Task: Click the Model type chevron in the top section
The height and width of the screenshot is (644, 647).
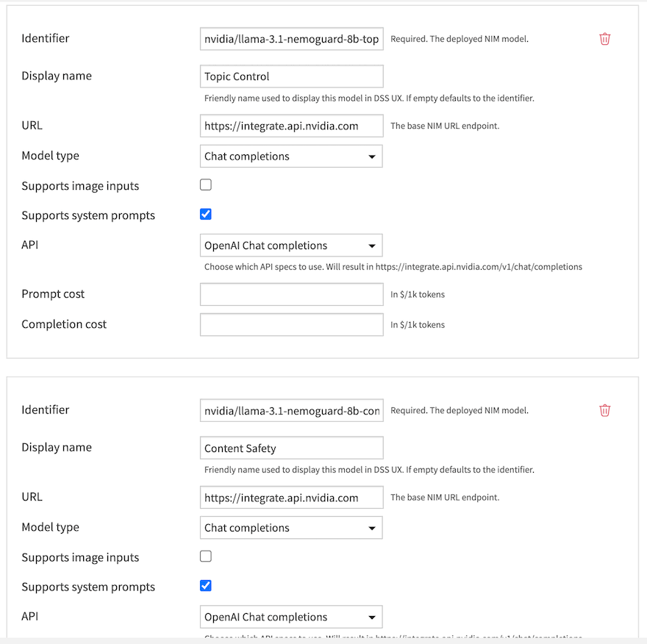Action: (x=373, y=156)
